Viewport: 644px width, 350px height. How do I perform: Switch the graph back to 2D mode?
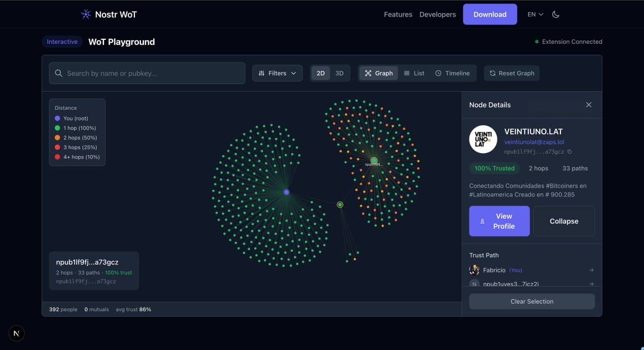tap(320, 73)
